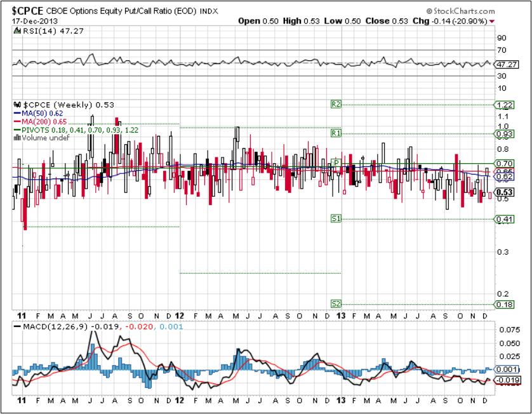Viewport: 532px width, 414px height.
Task: Click the INDX label in the header
Action: coord(209,11)
